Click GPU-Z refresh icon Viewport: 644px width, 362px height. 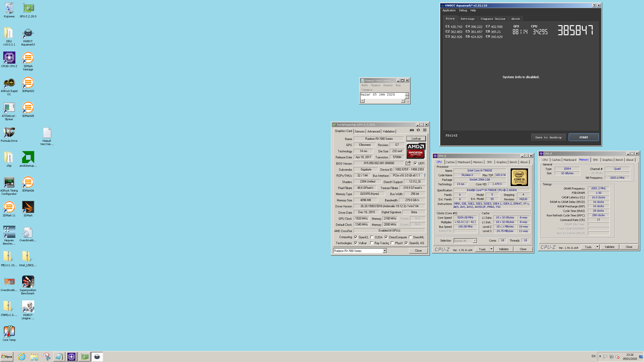coord(418,130)
